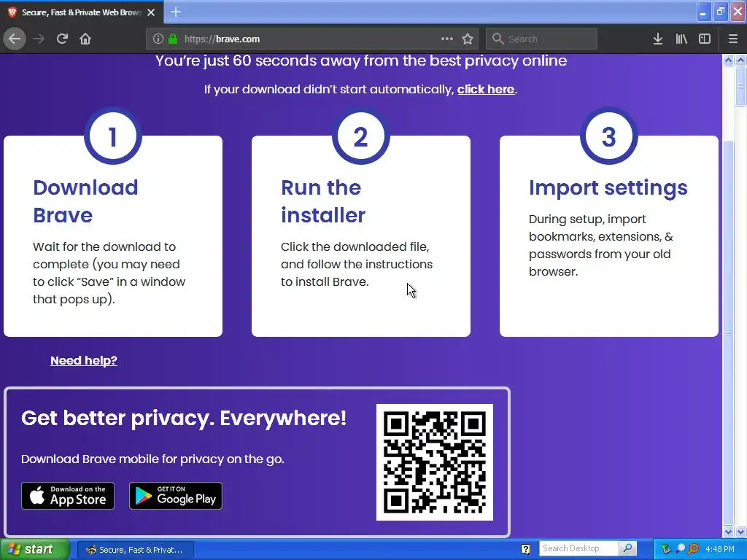This screenshot has width=747, height=560.
Task: Click the Brave favicon on the tab
Action: tap(12, 12)
